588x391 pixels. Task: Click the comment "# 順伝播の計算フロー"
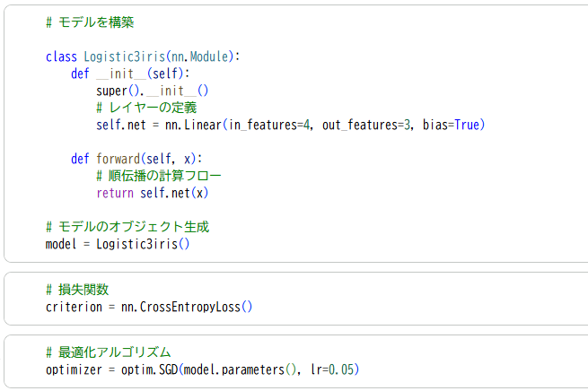pos(159,176)
